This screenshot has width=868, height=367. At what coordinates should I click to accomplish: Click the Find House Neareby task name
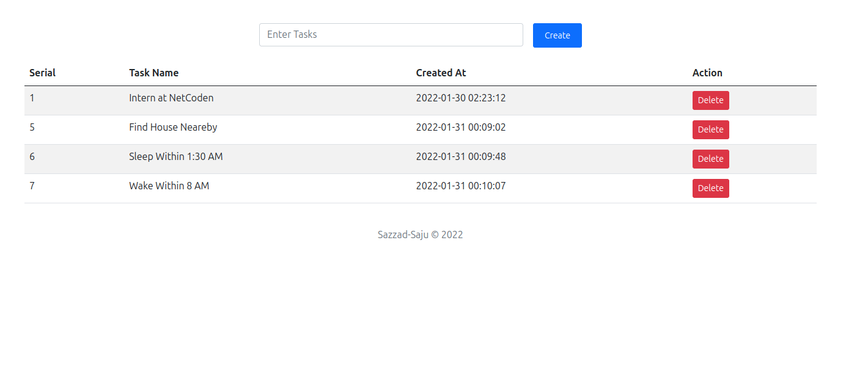tap(173, 127)
